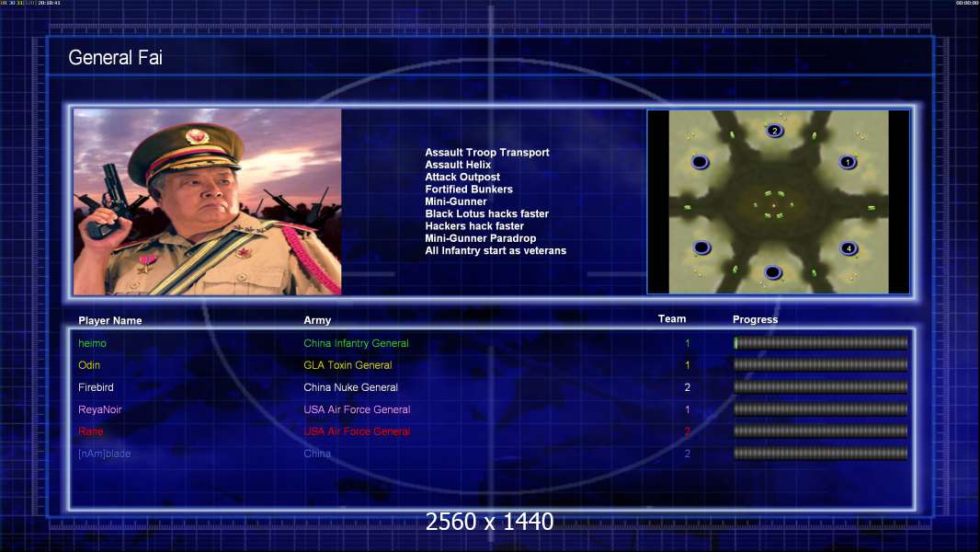Screen dimensions: 980x552
Task: Click Odin's GLA Toxin General army label
Action: (348, 365)
